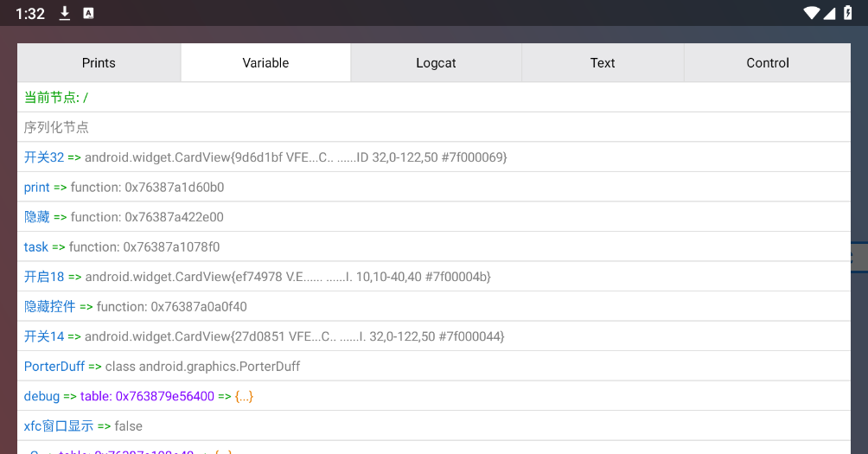Tap the cellular signal icon
Viewport: 868px width, 454px height.
(829, 13)
